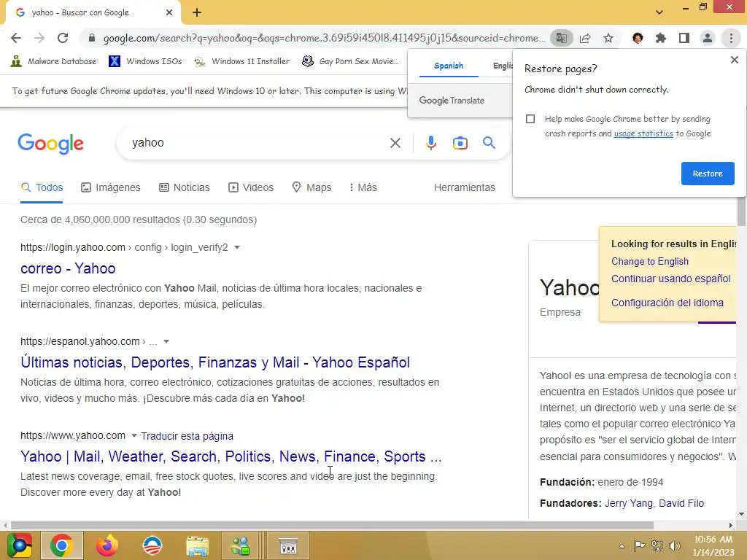Choose Change to English
747x560 pixels.
point(650,262)
